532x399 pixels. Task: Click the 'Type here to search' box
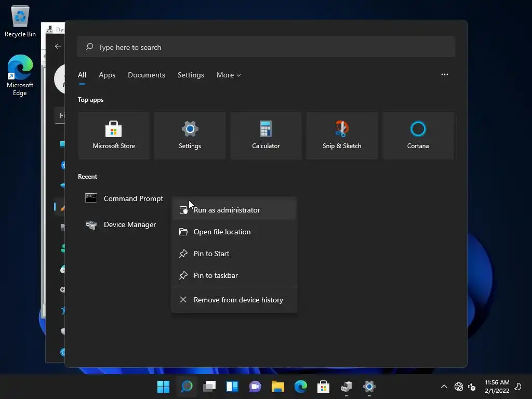coord(266,47)
